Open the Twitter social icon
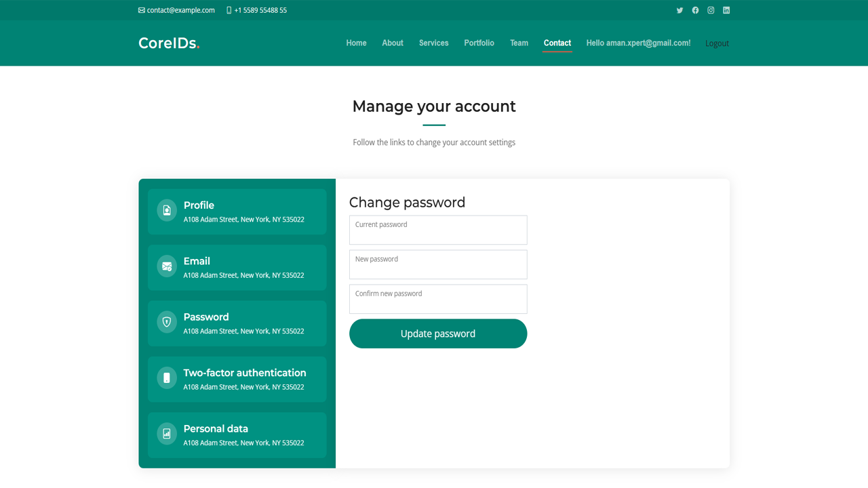868x488 pixels. click(x=679, y=10)
